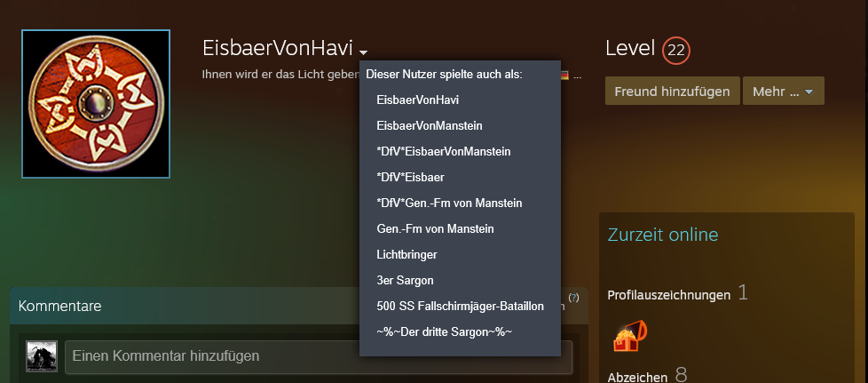Click the Level 22 badge circle
Viewport: 868px width, 383px height.
click(x=676, y=51)
